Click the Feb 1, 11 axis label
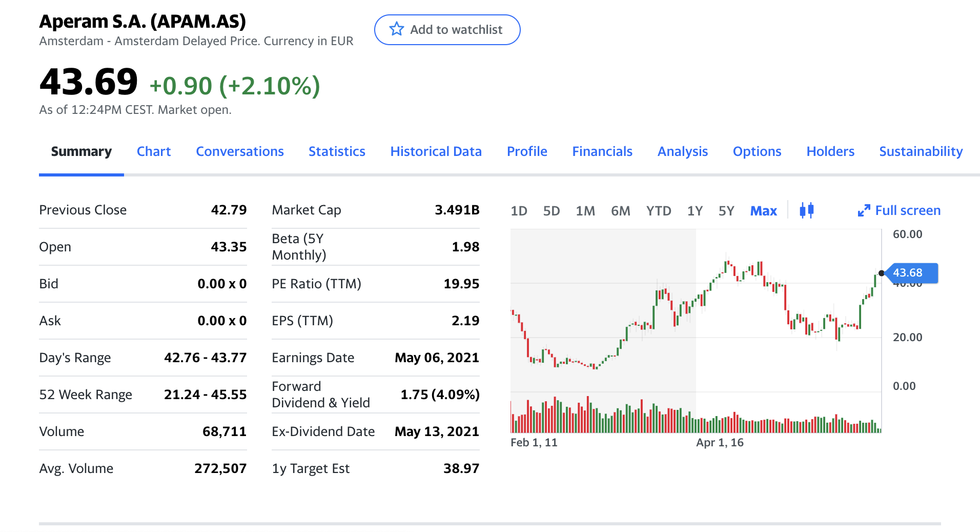The width and height of the screenshot is (980, 532). (x=534, y=442)
